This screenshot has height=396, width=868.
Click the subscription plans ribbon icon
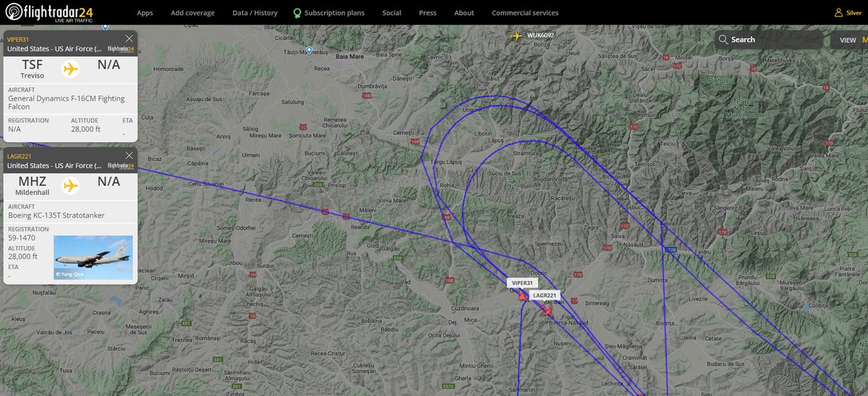(297, 13)
